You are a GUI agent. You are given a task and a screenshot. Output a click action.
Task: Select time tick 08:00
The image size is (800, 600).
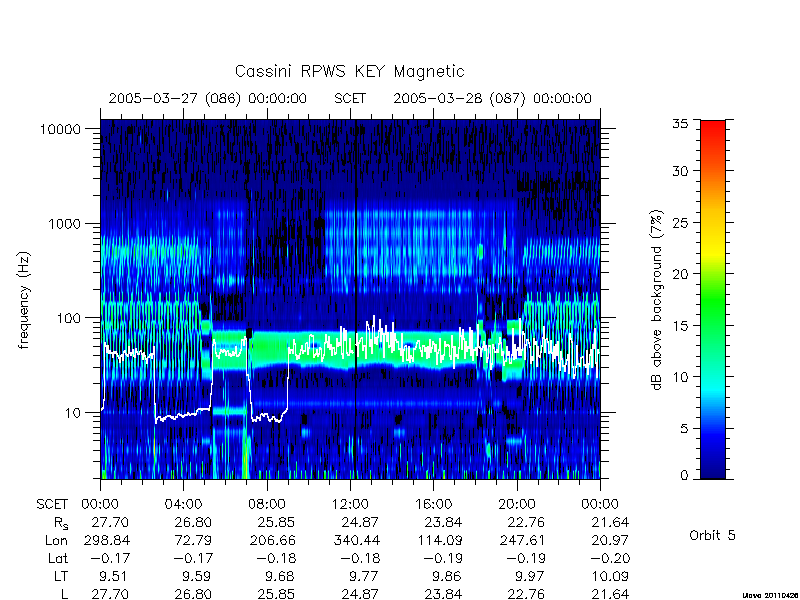(x=267, y=505)
